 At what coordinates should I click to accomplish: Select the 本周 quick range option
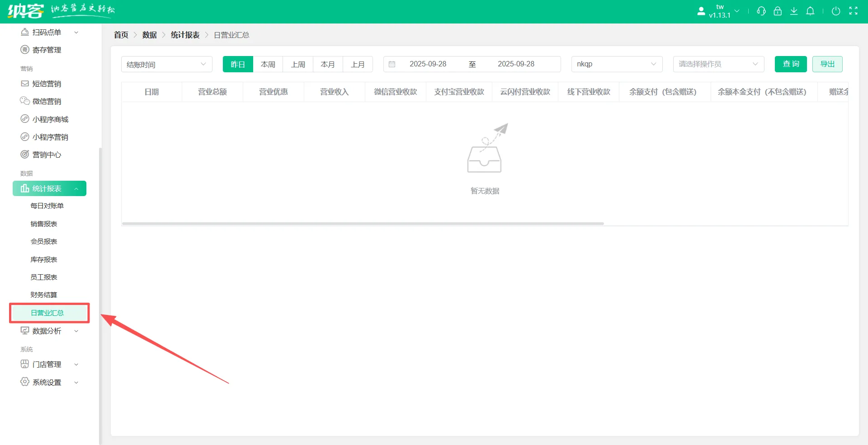coord(268,64)
